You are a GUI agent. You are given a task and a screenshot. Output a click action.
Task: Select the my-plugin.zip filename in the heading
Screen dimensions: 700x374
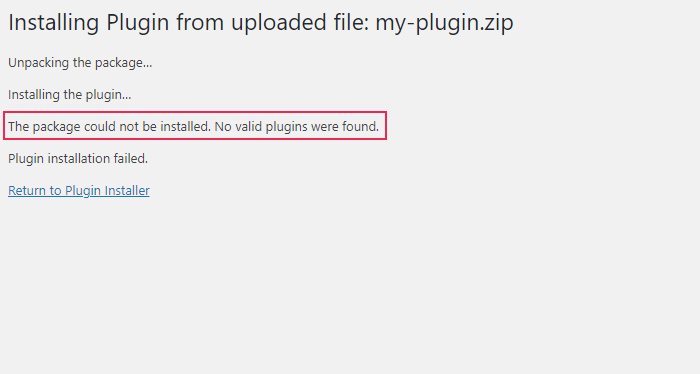pos(444,23)
